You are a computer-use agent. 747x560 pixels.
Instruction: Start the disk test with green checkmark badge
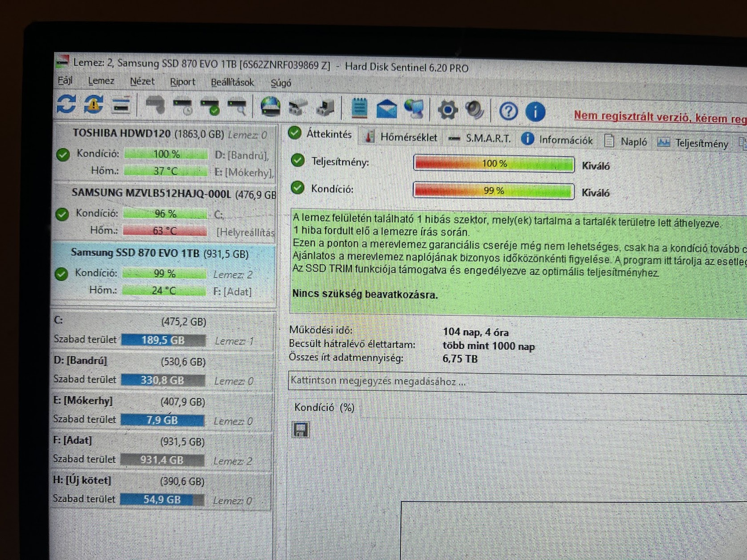tap(210, 107)
